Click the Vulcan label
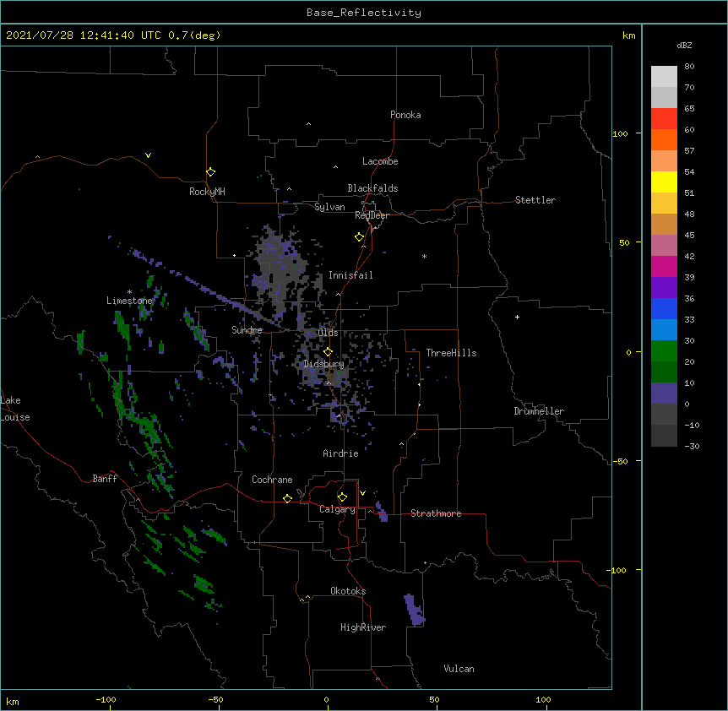Image resolution: width=728 pixels, height=711 pixels. [459, 669]
